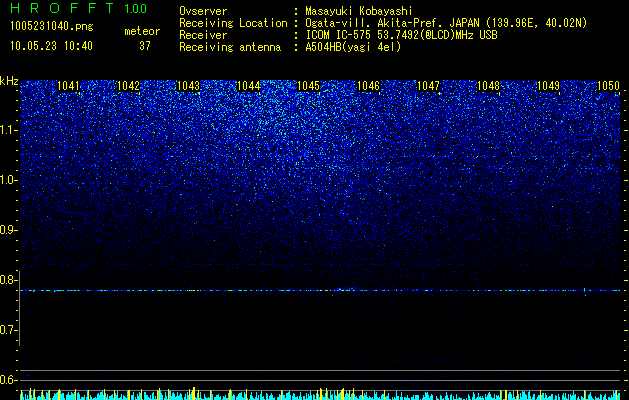This screenshot has width=629, height=400.
Task: Click the 1047 time marker
Action: 428,86
